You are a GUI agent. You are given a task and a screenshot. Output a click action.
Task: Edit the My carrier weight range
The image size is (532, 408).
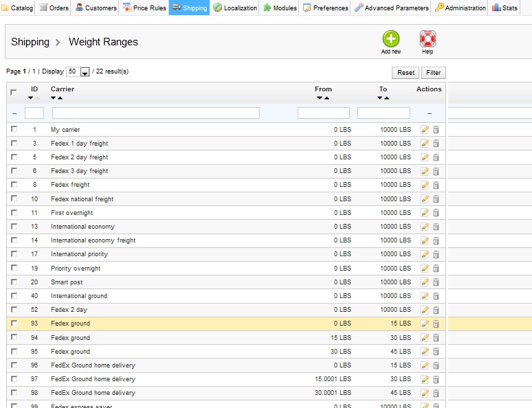coord(425,130)
